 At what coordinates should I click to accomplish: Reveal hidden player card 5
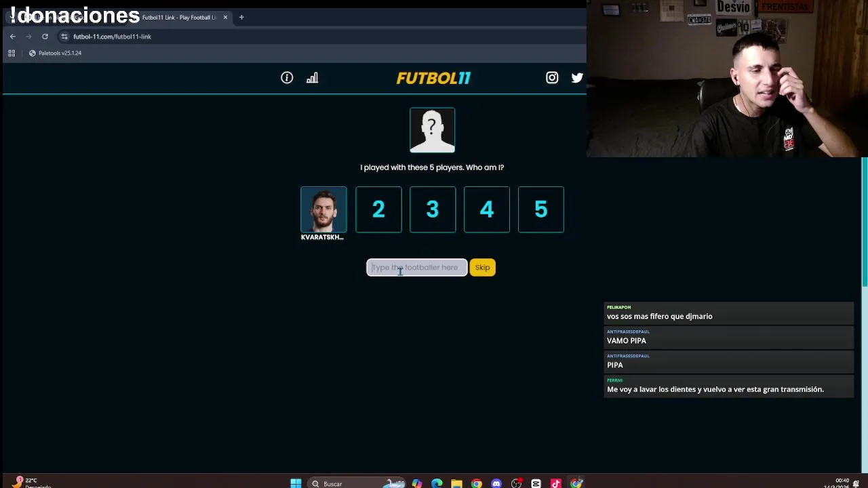point(541,209)
